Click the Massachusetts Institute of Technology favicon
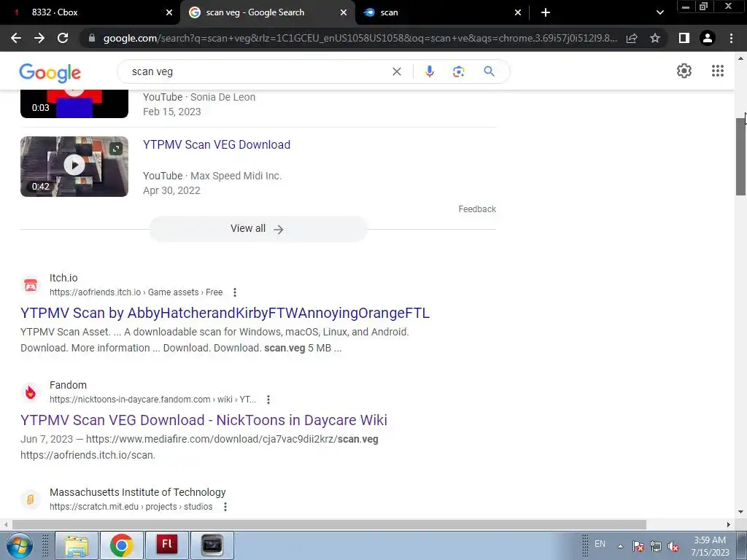This screenshot has width=747, height=560. coord(31,499)
